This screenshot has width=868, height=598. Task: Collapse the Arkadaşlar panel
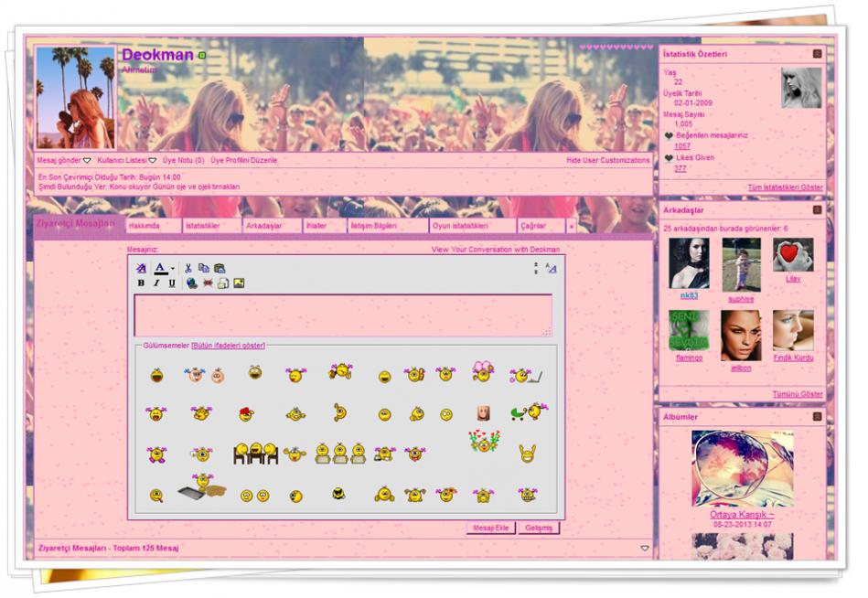pyautogui.click(x=817, y=209)
